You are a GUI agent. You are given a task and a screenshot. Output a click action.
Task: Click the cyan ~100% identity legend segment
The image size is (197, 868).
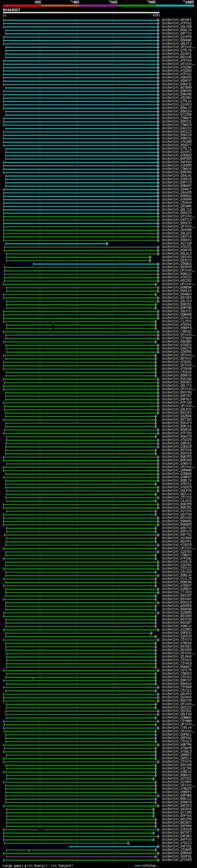pyautogui.click(x=175, y=6)
